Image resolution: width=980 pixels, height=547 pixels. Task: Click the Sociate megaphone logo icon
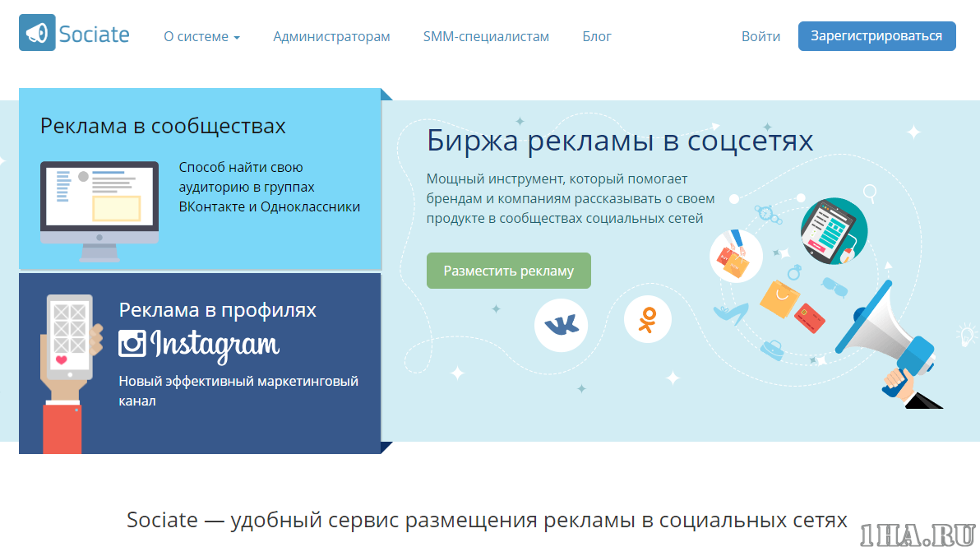(37, 34)
